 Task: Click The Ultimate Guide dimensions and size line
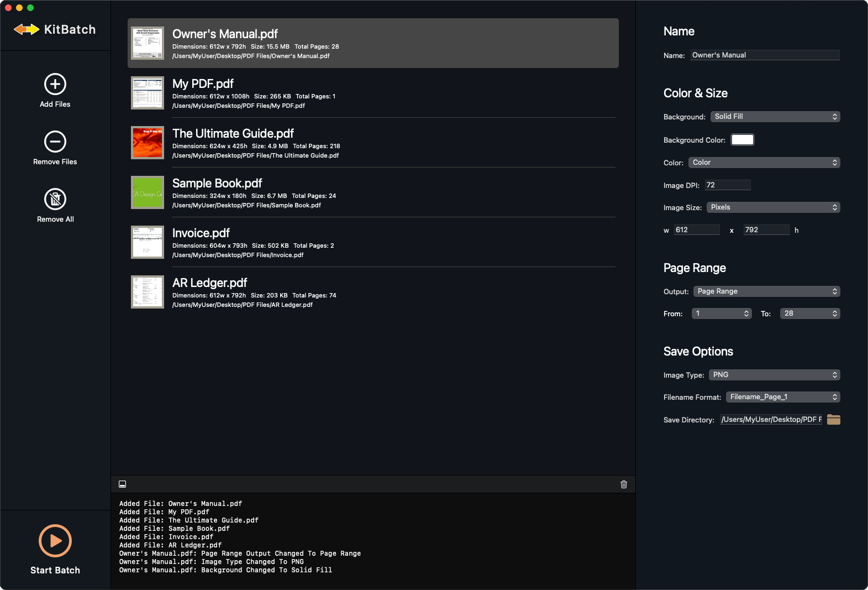tap(256, 146)
